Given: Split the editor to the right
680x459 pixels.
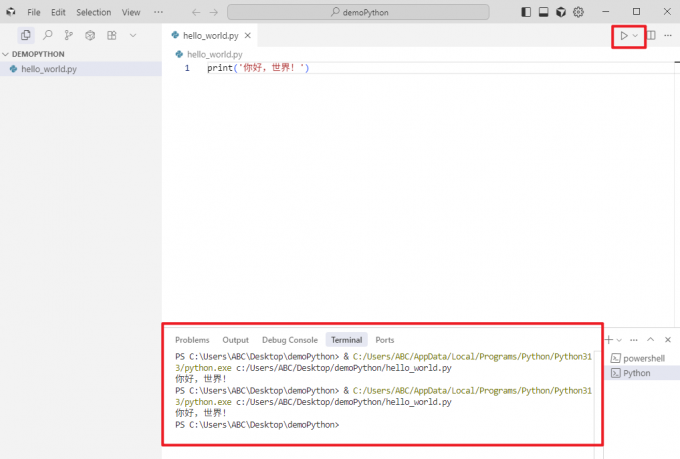Looking at the screenshot, I should point(651,36).
